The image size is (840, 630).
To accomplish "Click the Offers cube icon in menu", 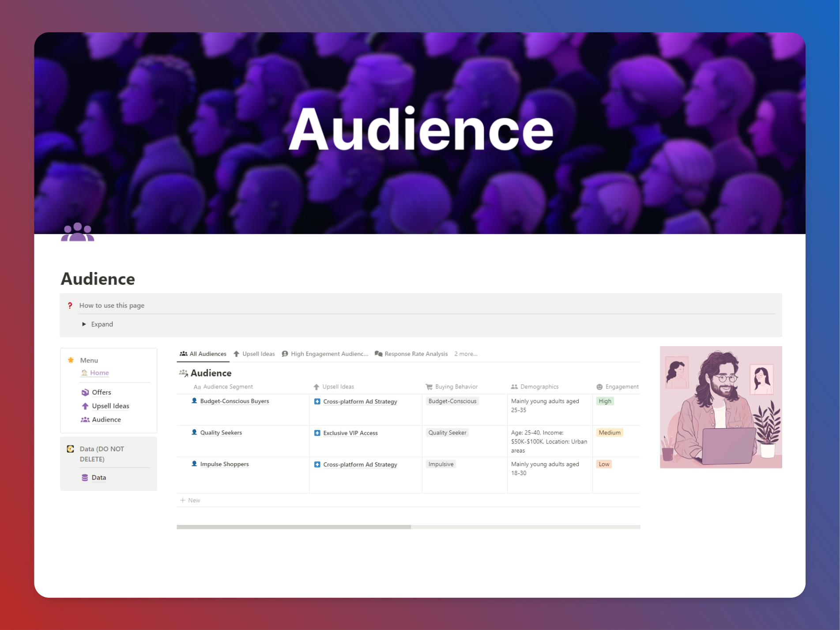I will pyautogui.click(x=85, y=392).
